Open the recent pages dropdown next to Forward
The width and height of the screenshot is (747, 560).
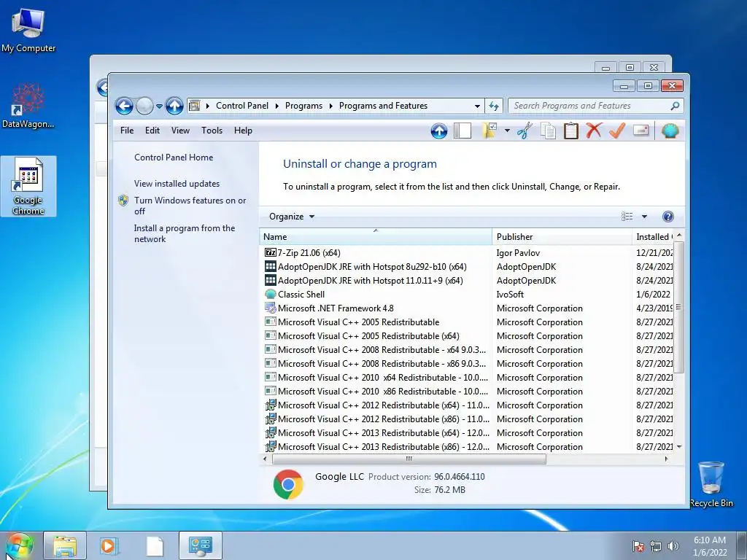(x=159, y=106)
